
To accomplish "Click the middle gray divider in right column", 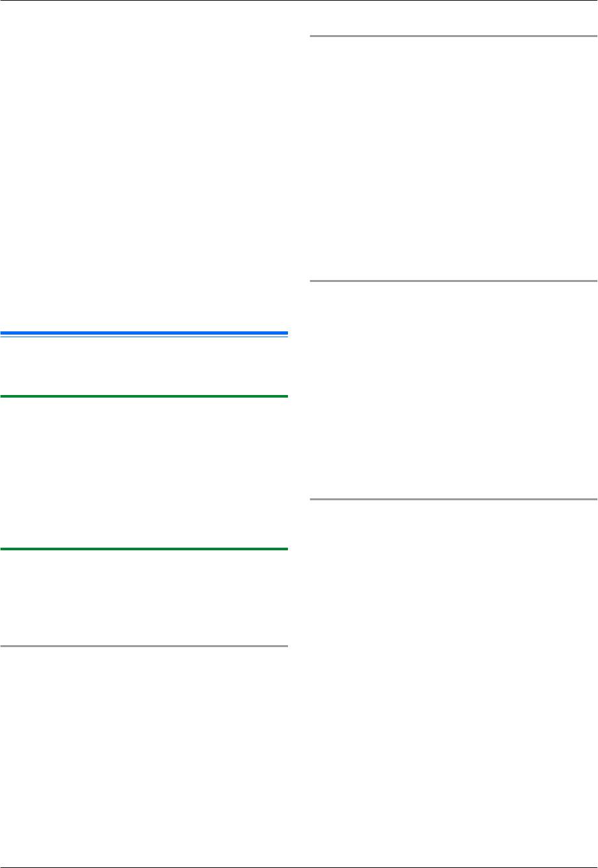I will [x=453, y=281].
